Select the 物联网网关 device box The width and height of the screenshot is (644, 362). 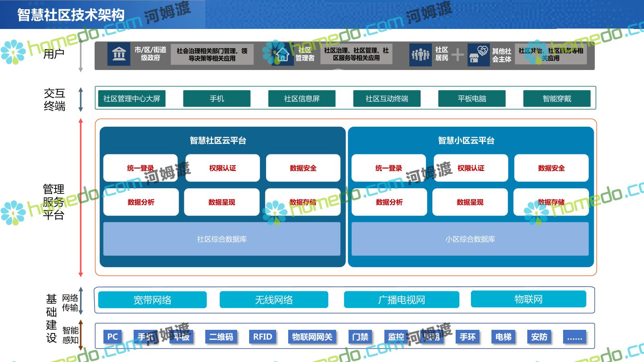pos(312,337)
